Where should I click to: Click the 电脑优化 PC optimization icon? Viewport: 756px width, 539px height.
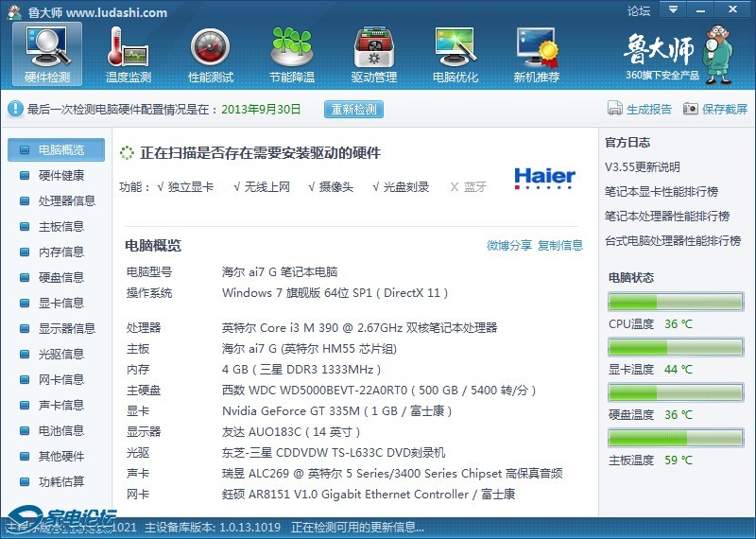click(455, 53)
